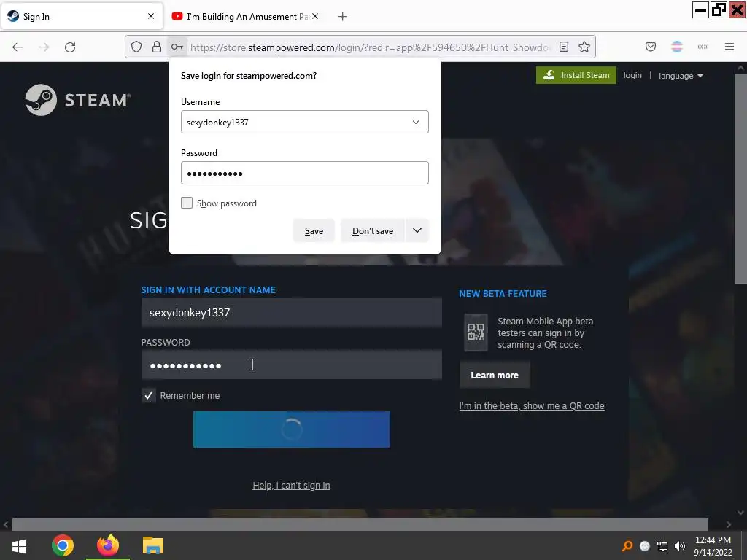Screen dimensions: 747x560
Task: Switch to the I'm Building An Amusement Park tab
Action: (x=247, y=16)
